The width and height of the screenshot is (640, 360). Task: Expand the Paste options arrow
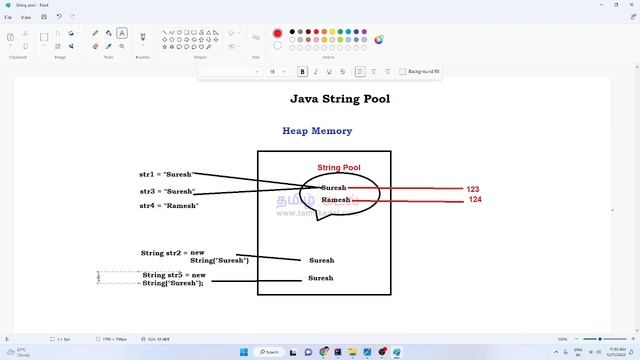[x=11, y=46]
